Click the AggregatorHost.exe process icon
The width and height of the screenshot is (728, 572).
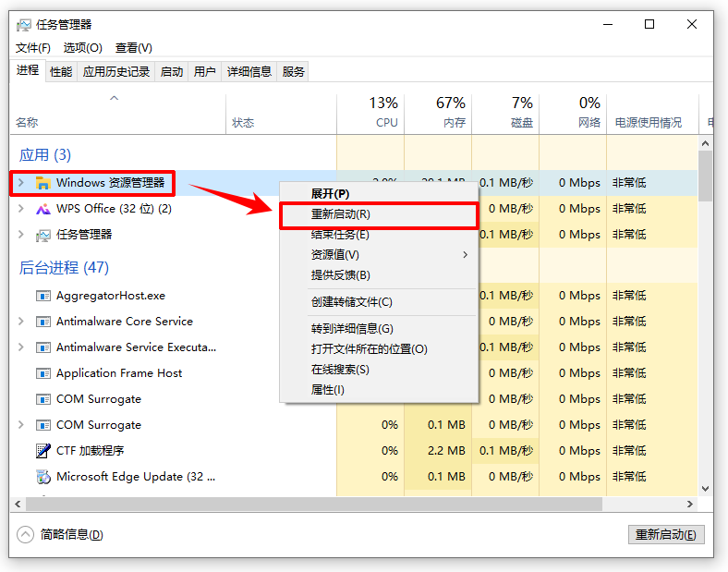point(43,296)
